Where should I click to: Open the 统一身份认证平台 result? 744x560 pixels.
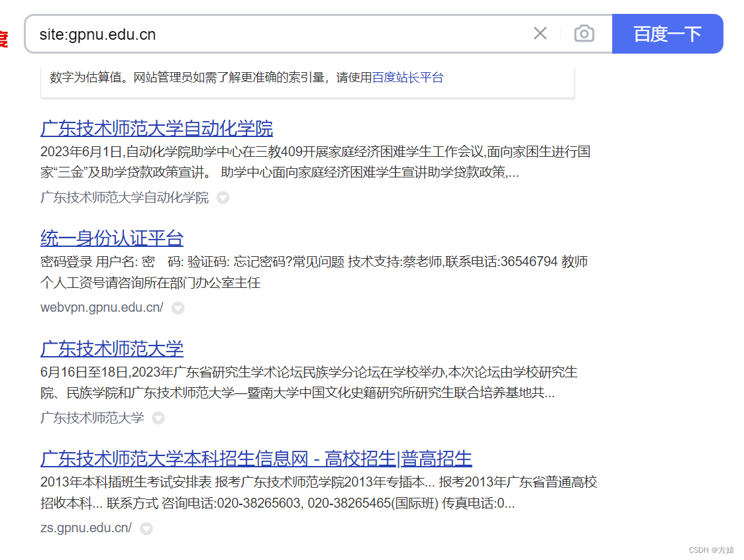coord(112,238)
